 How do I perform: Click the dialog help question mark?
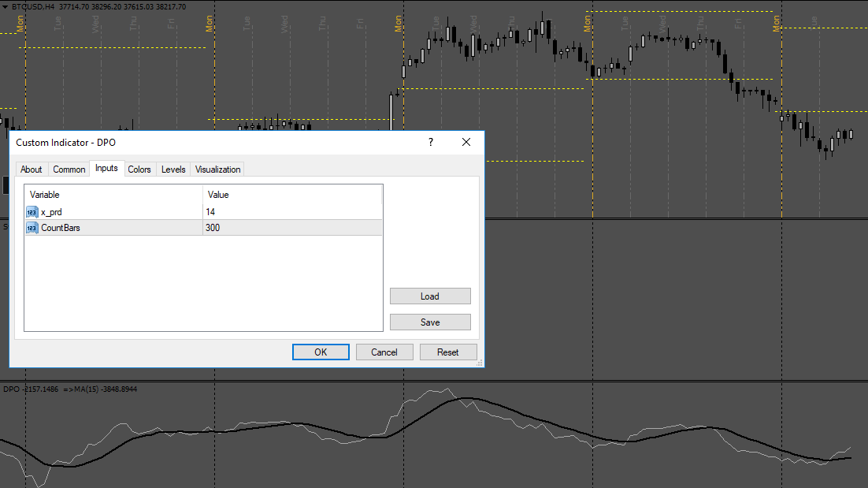[x=431, y=143]
